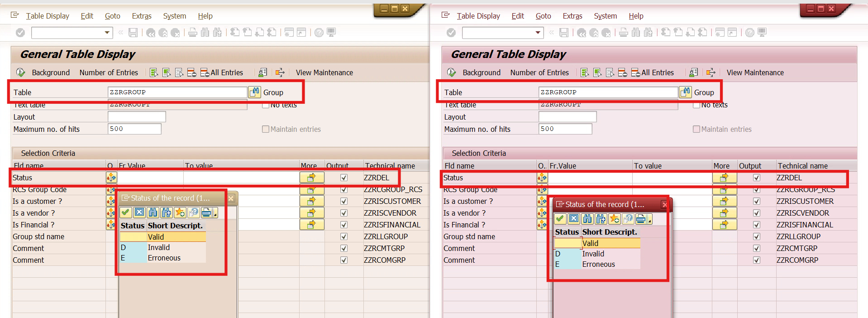Click Number of Entries button in the left window
868x318 pixels.
point(109,72)
